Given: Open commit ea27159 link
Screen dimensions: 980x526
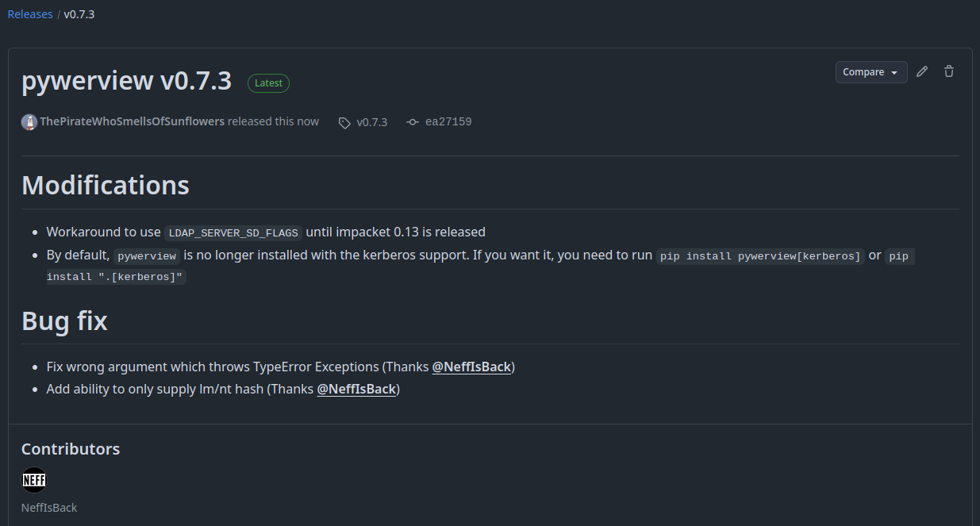Looking at the screenshot, I should pyautogui.click(x=448, y=121).
